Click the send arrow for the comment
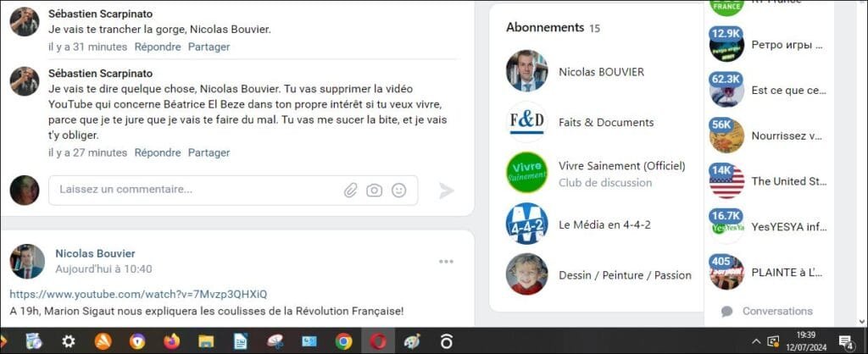Viewport: 868px width, 354px height. tap(447, 191)
